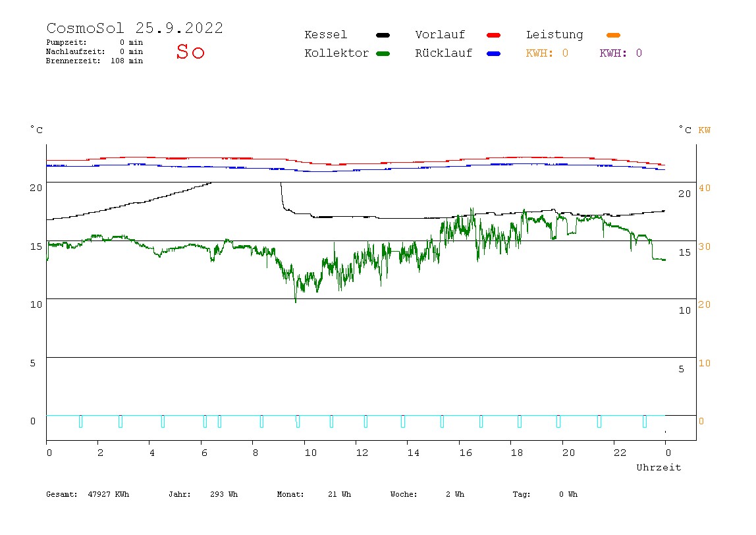Screen dimensions: 756x535
Task: Select the "Nachlaufzeit:" label
Action: (x=75, y=51)
